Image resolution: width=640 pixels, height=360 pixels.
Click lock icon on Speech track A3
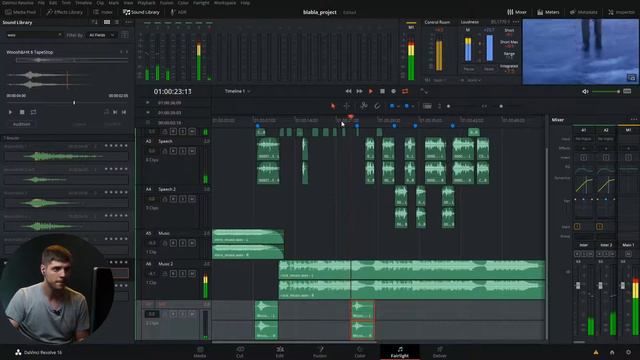(x=165, y=151)
